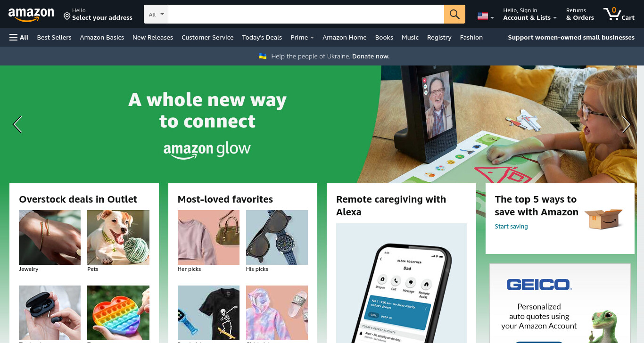The height and width of the screenshot is (343, 644).
Task: Go to Best Sellers
Action: pos(54,37)
